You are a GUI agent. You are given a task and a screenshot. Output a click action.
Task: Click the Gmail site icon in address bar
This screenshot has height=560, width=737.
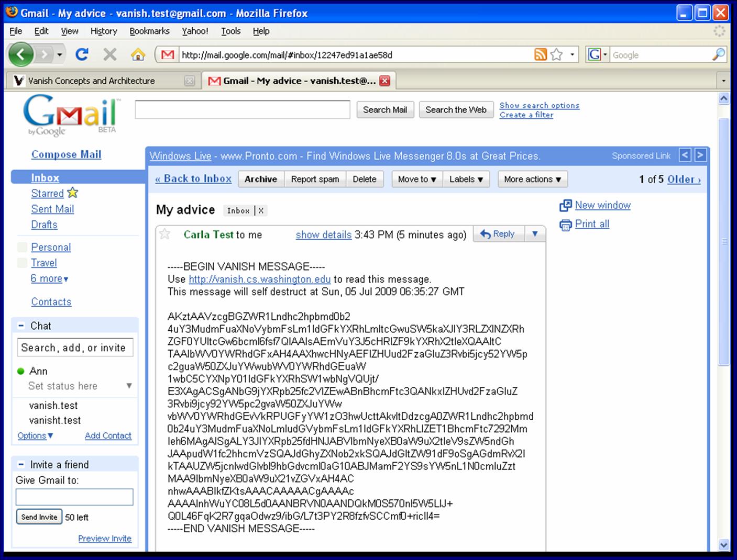point(168,54)
